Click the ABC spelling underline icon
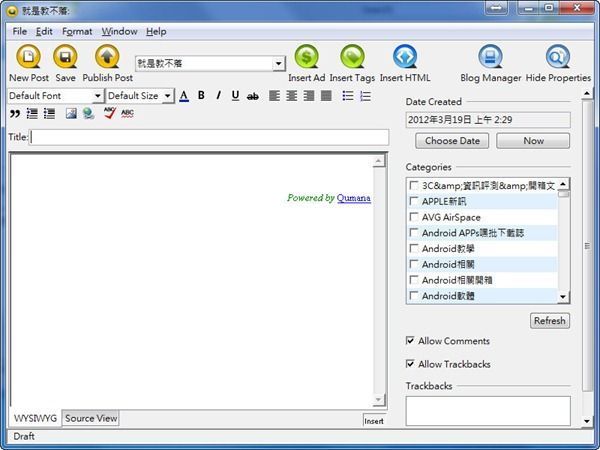 (x=127, y=113)
